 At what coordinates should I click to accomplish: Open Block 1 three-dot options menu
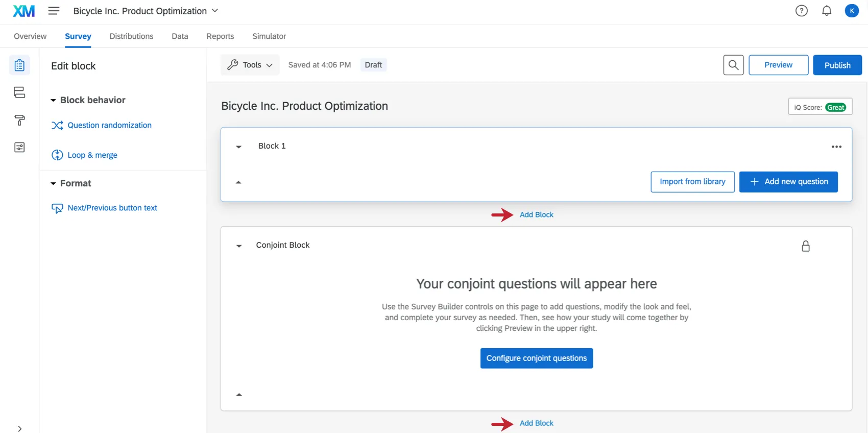[x=836, y=147]
